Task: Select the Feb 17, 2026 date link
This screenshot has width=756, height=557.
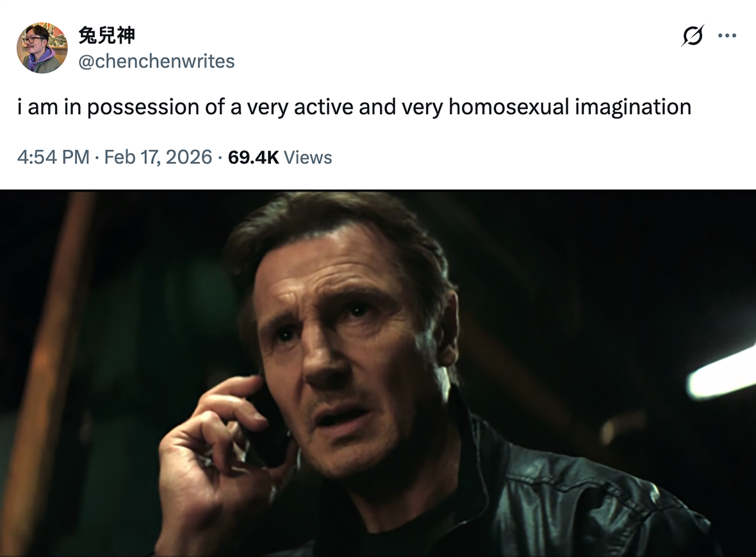Action: pyautogui.click(x=158, y=157)
